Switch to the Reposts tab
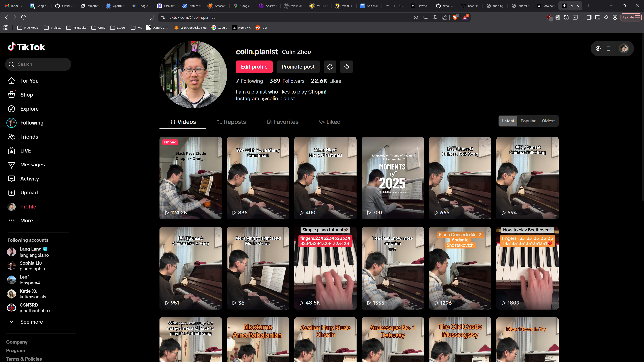644x362 pixels. pyautogui.click(x=231, y=122)
